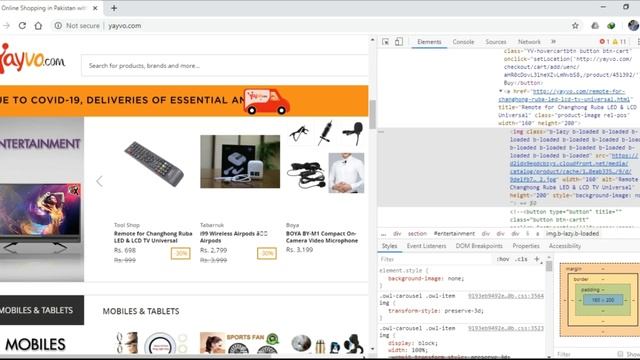Click the green extension icon in toolbar
Screen dimensions: 640x360
click(611, 25)
